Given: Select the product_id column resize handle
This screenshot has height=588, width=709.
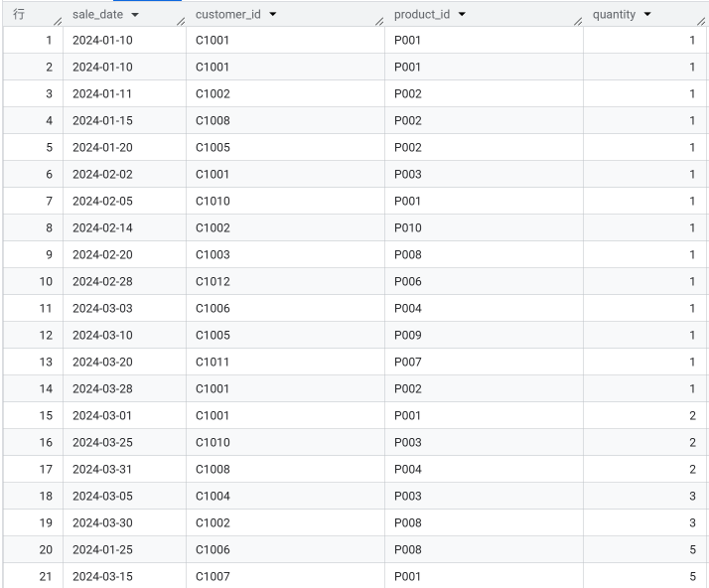Looking at the screenshot, I should pos(577,20).
